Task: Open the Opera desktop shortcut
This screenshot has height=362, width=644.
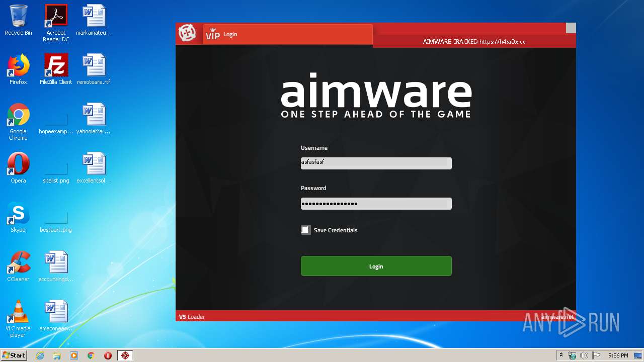Action: coord(18,168)
